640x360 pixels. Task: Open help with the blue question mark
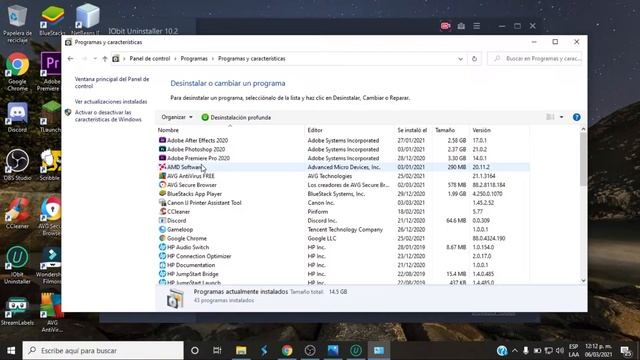pos(576,117)
